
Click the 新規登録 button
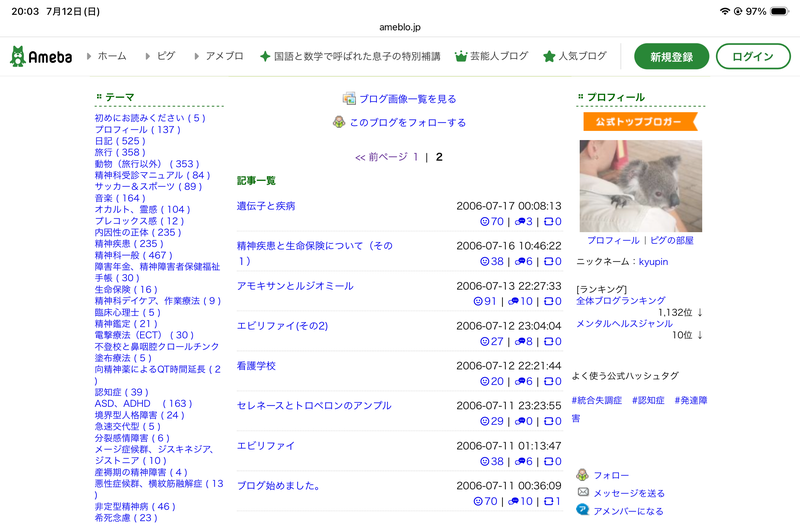[x=671, y=56]
